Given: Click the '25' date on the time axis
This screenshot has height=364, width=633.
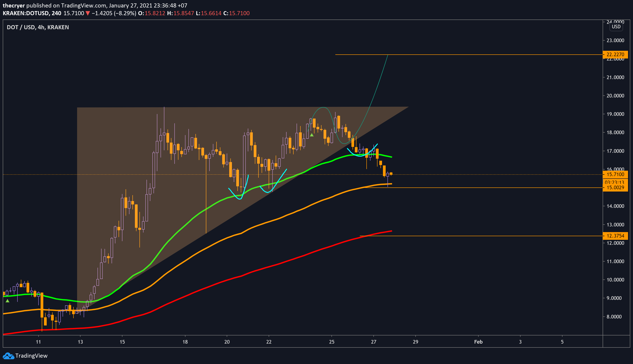Looking at the screenshot, I should click(x=332, y=342).
